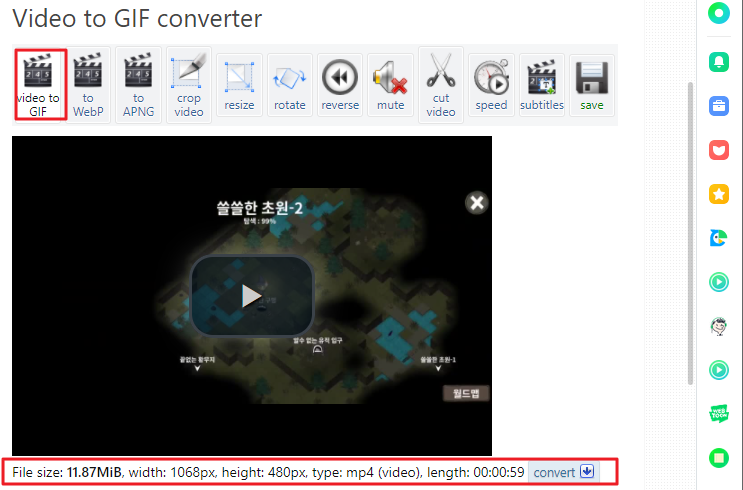This screenshot has width=743, height=490.
Task: Click the green circle with yellow square sidebar icon
Action: pos(719,458)
